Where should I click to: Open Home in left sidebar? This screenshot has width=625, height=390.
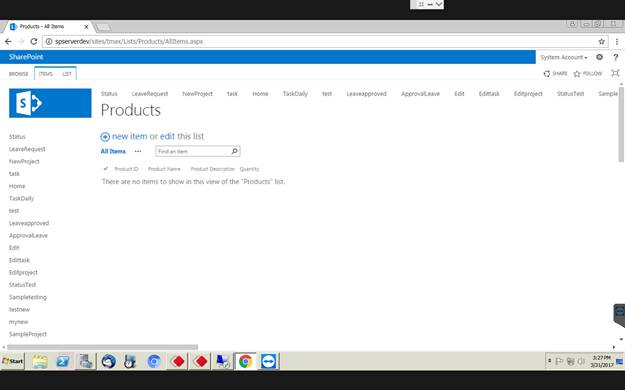[17, 186]
